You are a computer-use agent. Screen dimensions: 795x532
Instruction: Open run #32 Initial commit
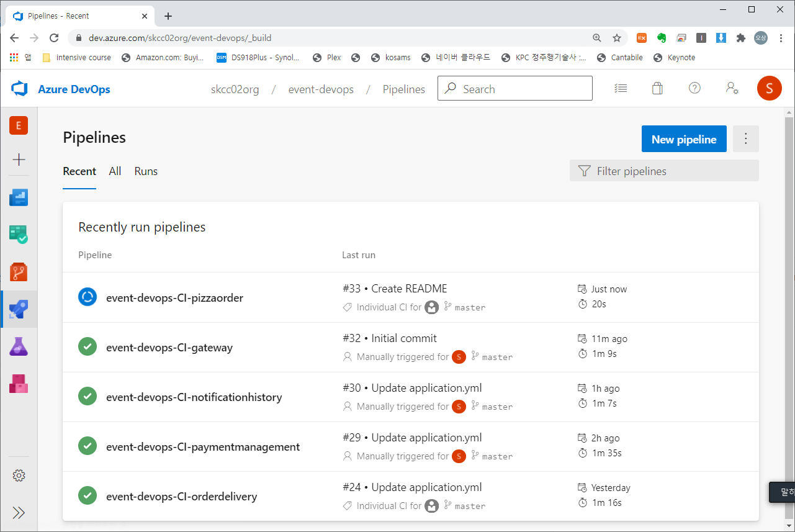(x=390, y=338)
